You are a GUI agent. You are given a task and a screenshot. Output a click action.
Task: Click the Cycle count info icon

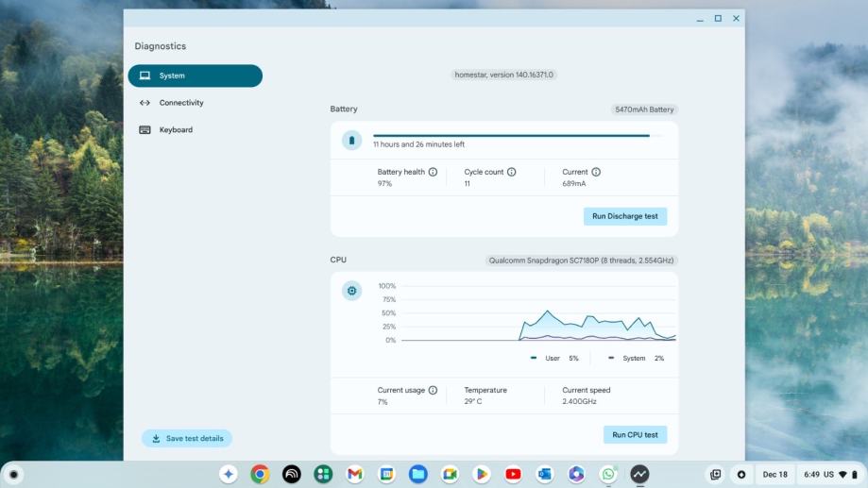[512, 172]
